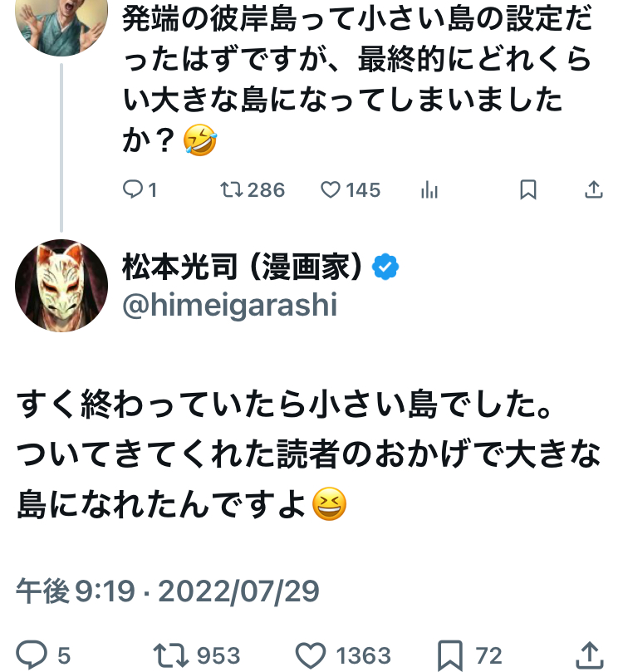Like the first tweet with 145 likes
Viewport: 623px width, 672px height.
(x=331, y=190)
